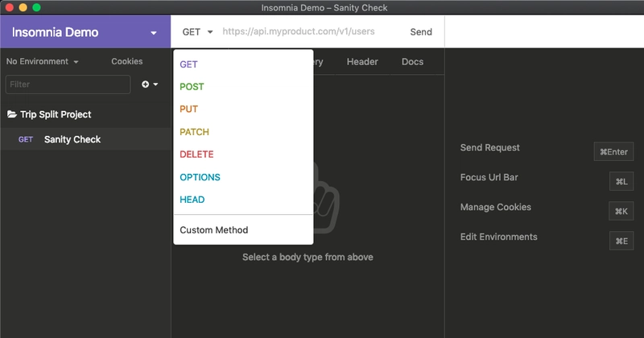Pick HEAD from the method menu
Image resolution: width=644 pixels, height=338 pixels.
tap(243, 200)
